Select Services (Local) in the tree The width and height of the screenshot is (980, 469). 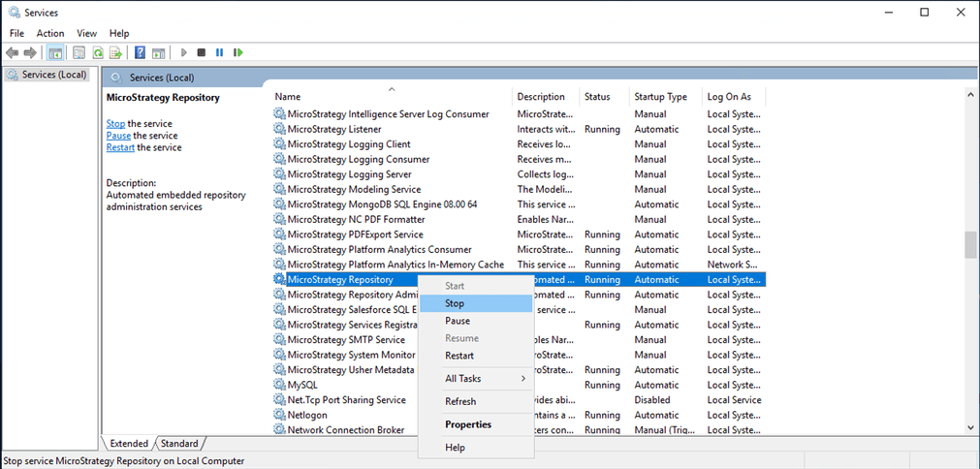47,75
